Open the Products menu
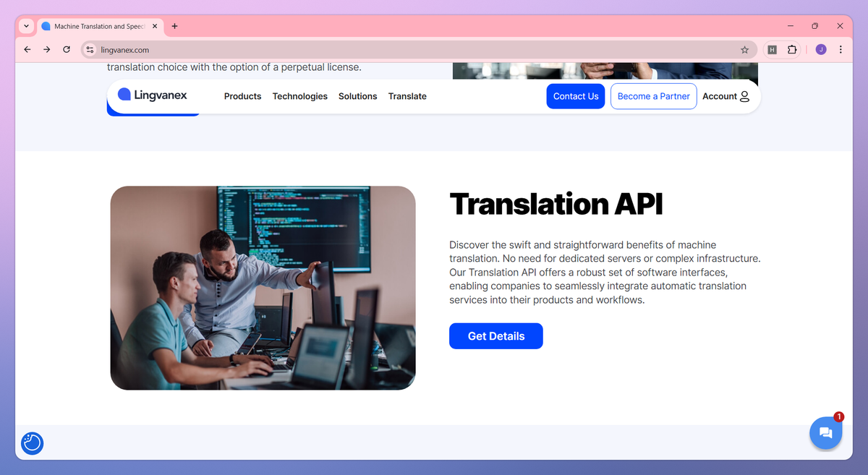This screenshot has height=475, width=868. (242, 96)
